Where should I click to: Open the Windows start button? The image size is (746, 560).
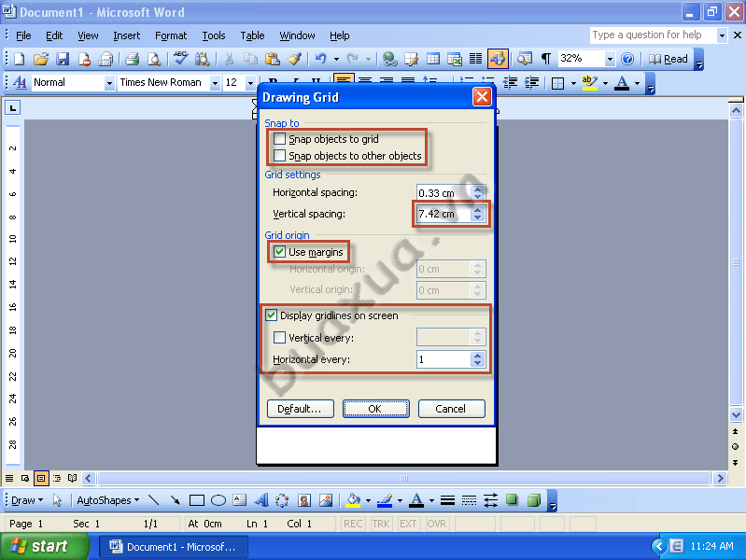coord(44,546)
